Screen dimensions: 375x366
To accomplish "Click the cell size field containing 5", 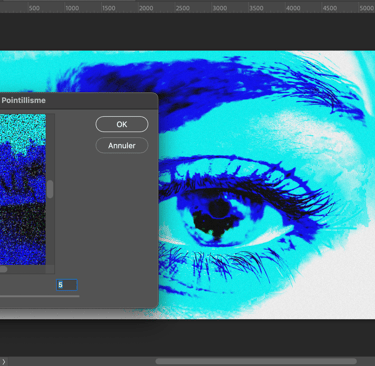I will [x=67, y=285].
